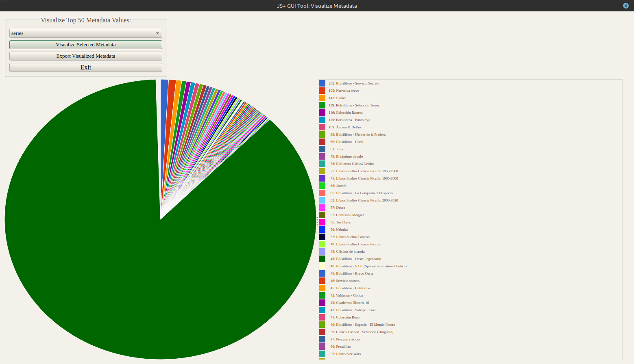634x364 pixels.
Task: Click the orange swatch beside Bianca
Action: pos(322,98)
